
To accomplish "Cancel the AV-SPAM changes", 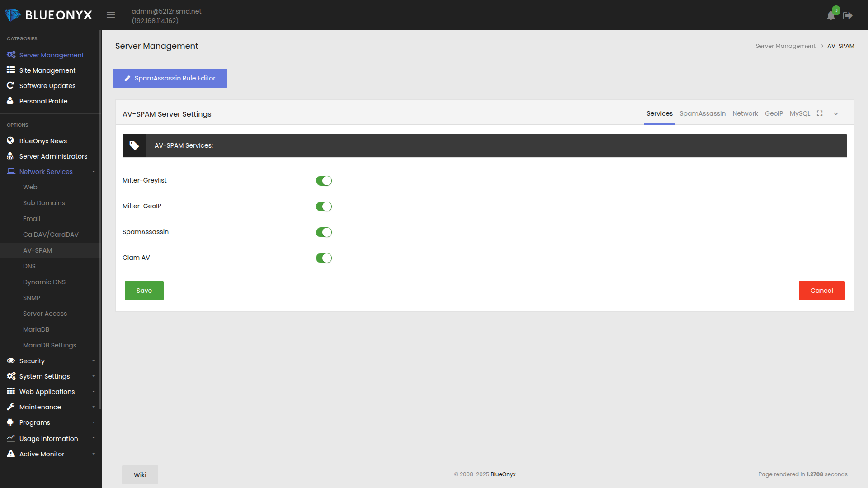I will pos(821,291).
